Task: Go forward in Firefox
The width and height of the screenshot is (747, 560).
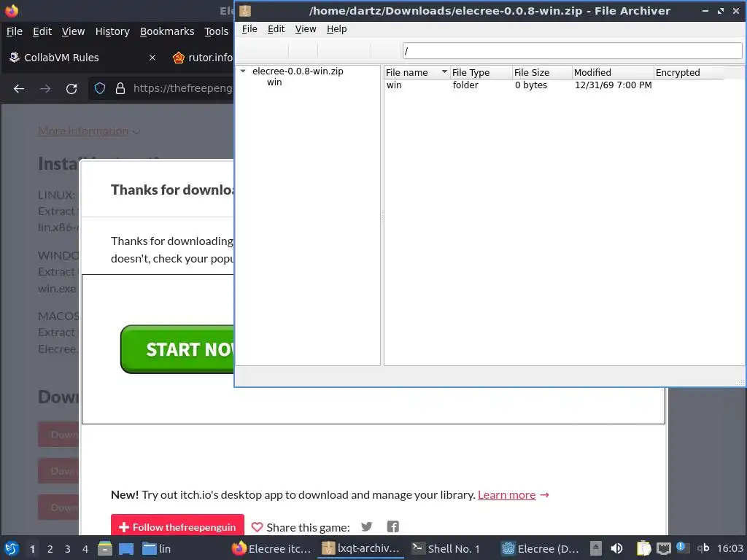Action: click(44, 88)
